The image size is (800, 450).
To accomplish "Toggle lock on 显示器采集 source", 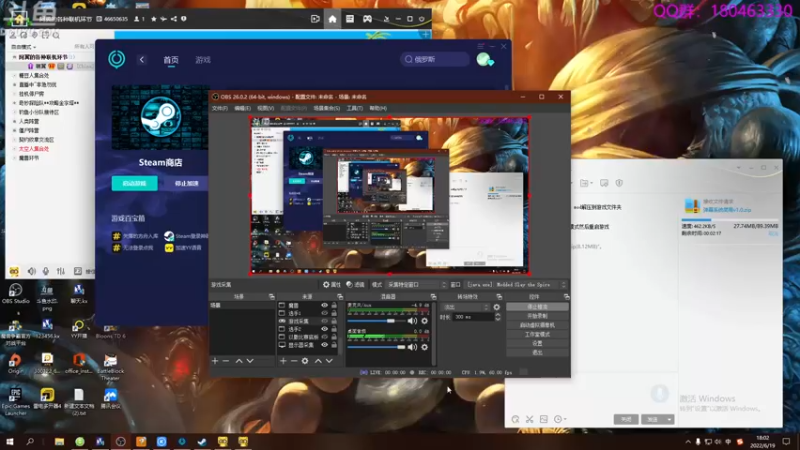I will click(x=334, y=345).
